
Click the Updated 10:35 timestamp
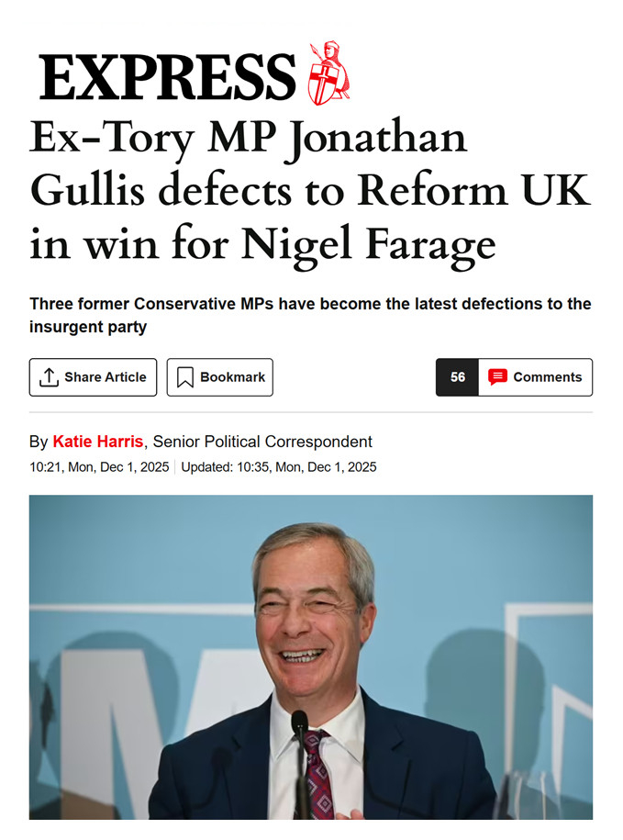279,466
